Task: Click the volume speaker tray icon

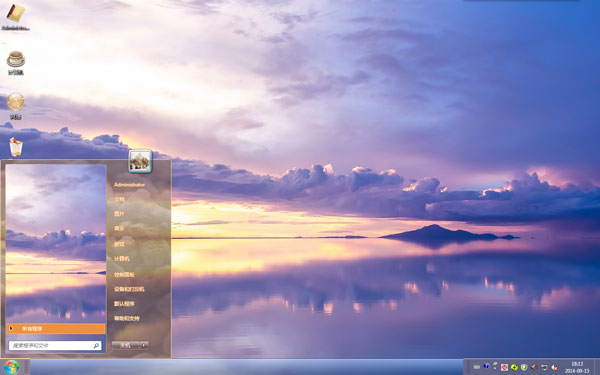Action: click(534, 367)
